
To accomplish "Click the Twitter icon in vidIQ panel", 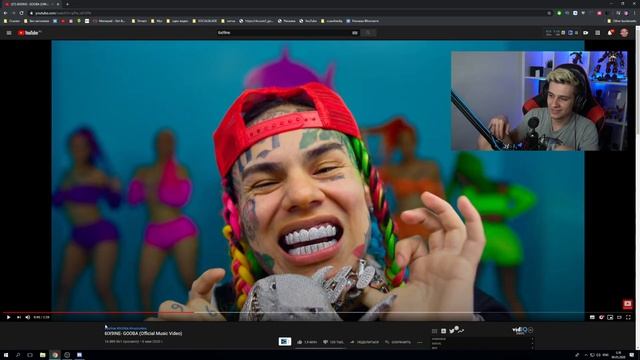I will 452,331.
